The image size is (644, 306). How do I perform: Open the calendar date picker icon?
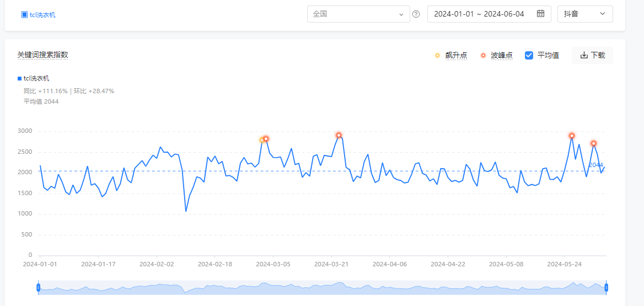(x=540, y=14)
